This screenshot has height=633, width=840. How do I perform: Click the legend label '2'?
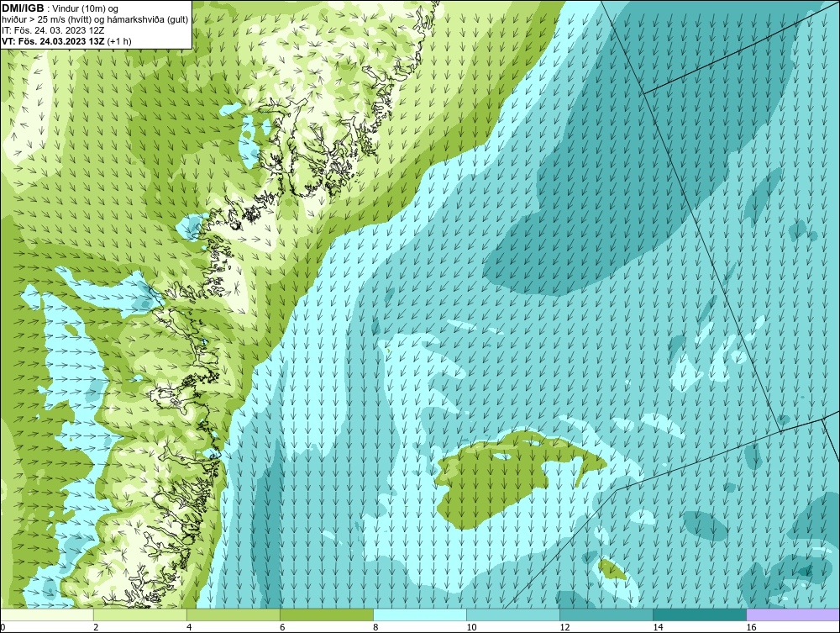click(x=96, y=628)
